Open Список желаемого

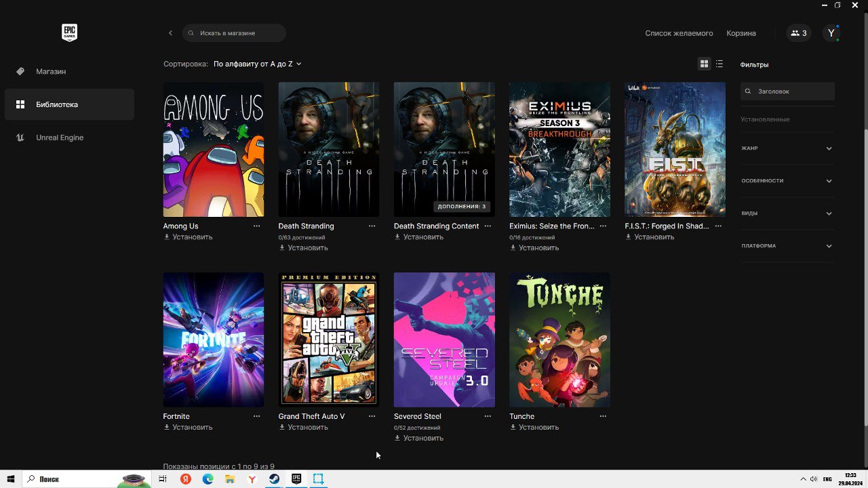click(x=679, y=33)
